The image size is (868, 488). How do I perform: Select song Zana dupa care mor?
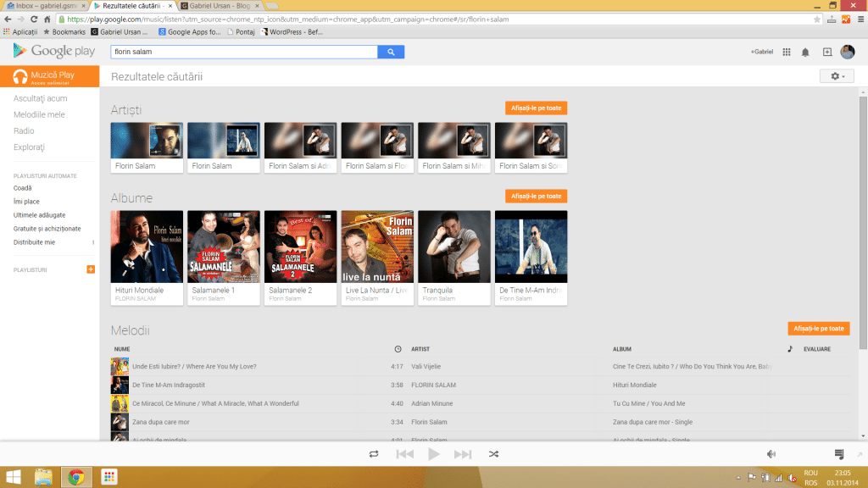pyautogui.click(x=481, y=422)
